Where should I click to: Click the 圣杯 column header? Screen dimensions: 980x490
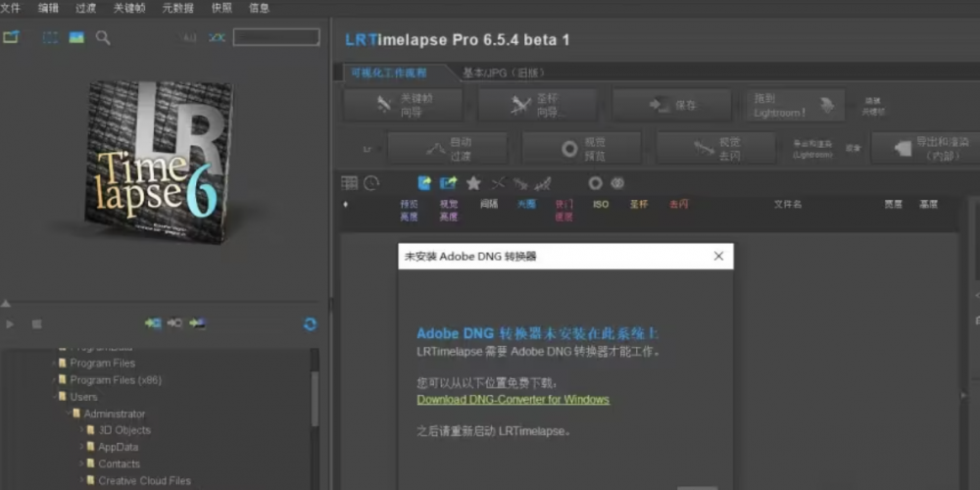click(x=639, y=205)
